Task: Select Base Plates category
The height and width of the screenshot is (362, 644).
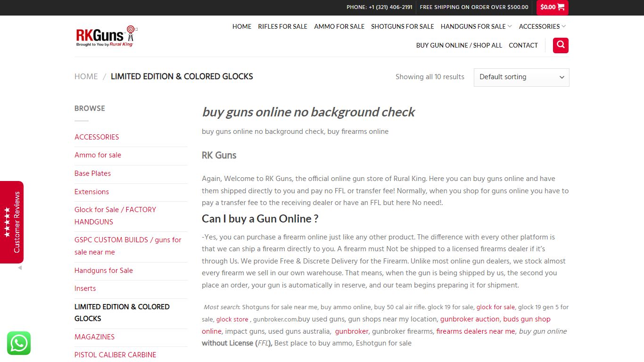Action: click(x=92, y=173)
